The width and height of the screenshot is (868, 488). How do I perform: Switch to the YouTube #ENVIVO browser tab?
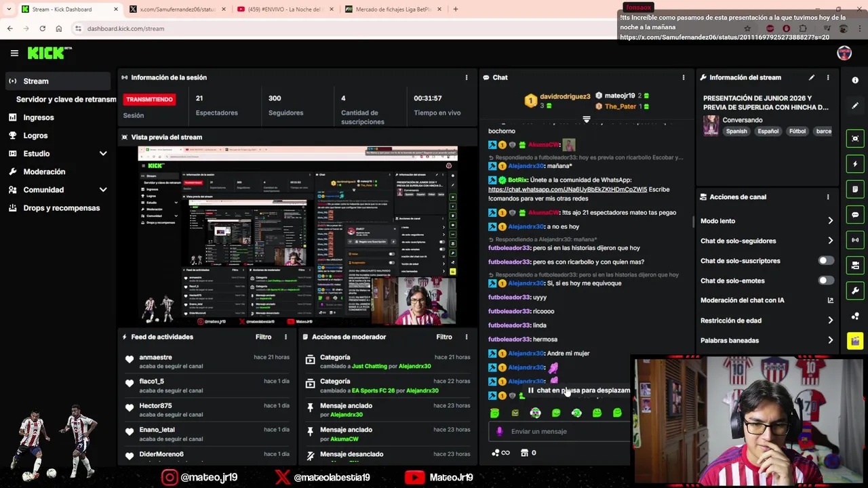pyautogui.click(x=284, y=9)
